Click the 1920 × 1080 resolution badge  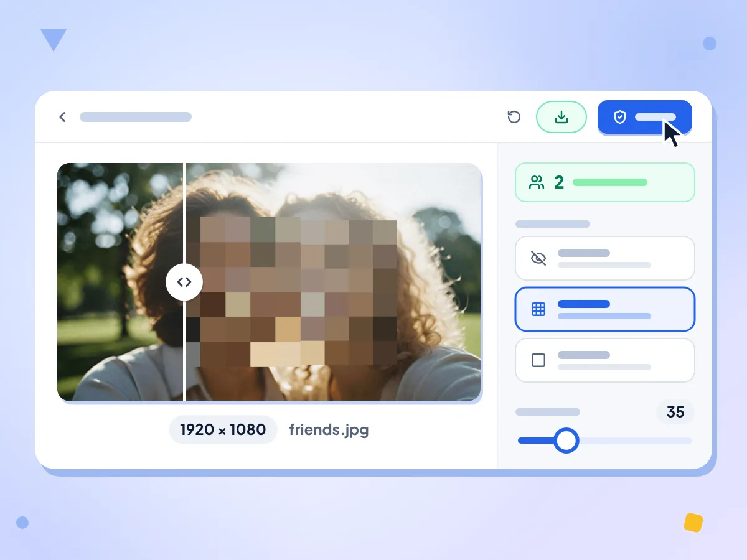click(223, 429)
